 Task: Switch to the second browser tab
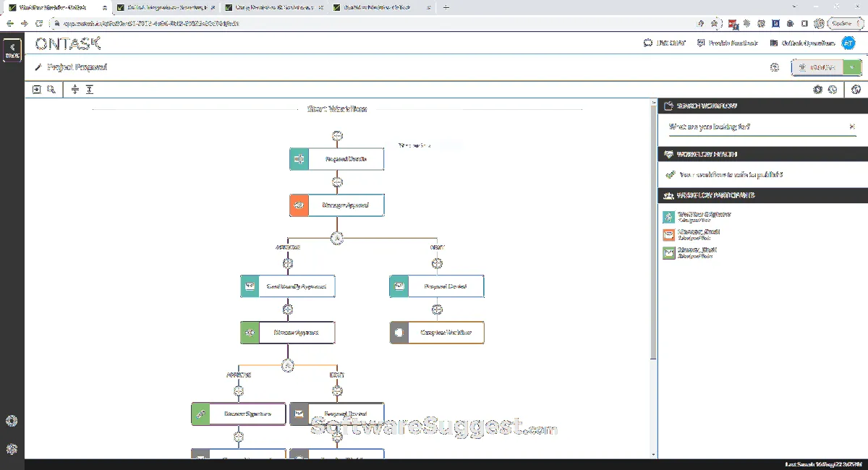(x=166, y=7)
